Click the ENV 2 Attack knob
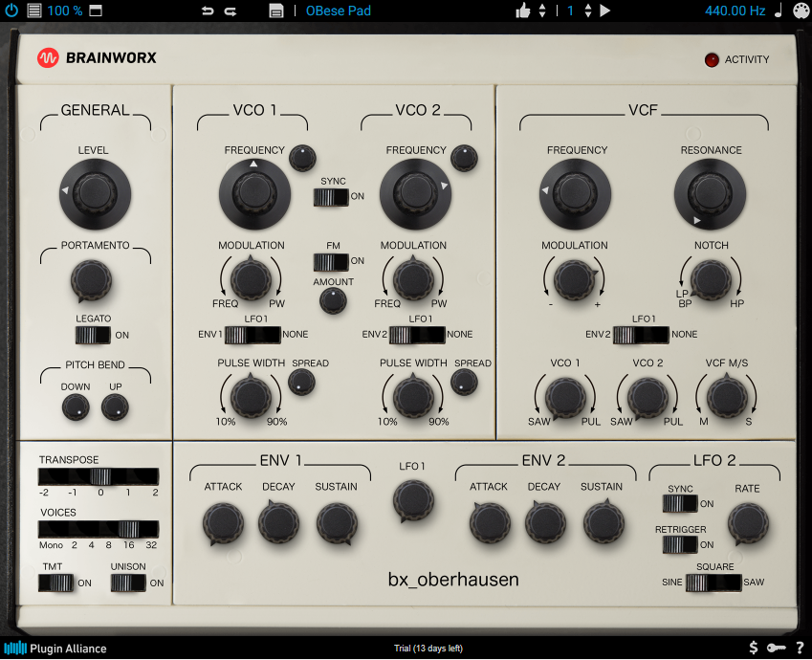 tap(490, 522)
